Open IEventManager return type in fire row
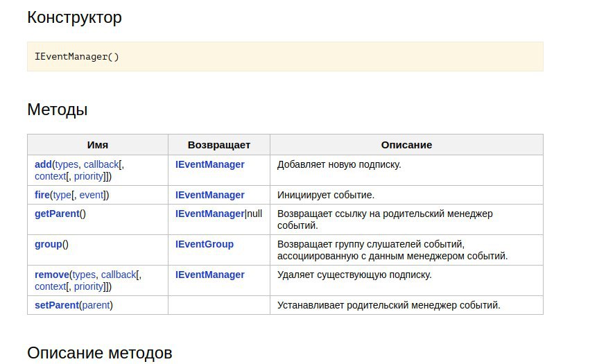Image resolution: width=606 pixels, height=364 pixels. coord(210,195)
